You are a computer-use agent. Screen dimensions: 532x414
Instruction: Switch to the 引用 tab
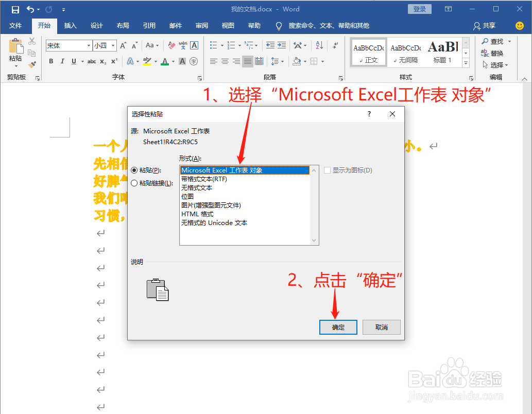pyautogui.click(x=149, y=25)
